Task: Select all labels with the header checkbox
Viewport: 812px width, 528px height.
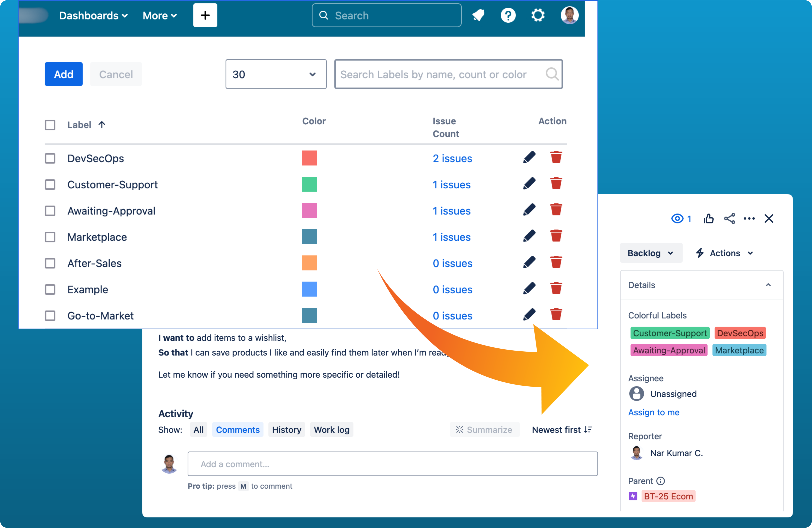Action: click(50, 125)
